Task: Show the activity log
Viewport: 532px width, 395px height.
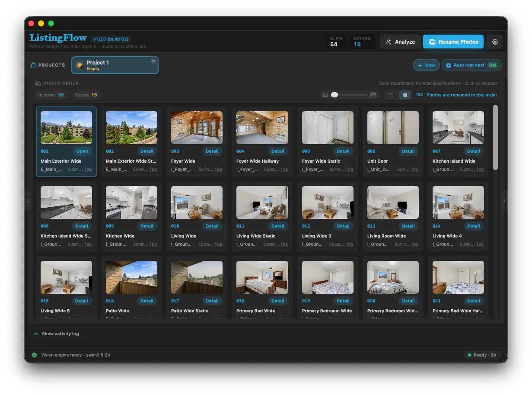Action: click(56, 334)
